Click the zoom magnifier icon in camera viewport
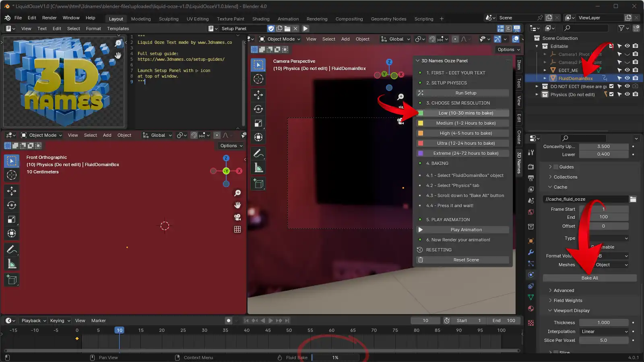 tap(400, 97)
